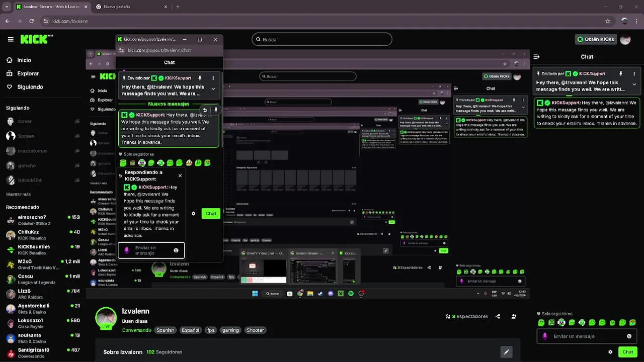
Task: Click the Chat send button in main chat
Action: (627, 352)
